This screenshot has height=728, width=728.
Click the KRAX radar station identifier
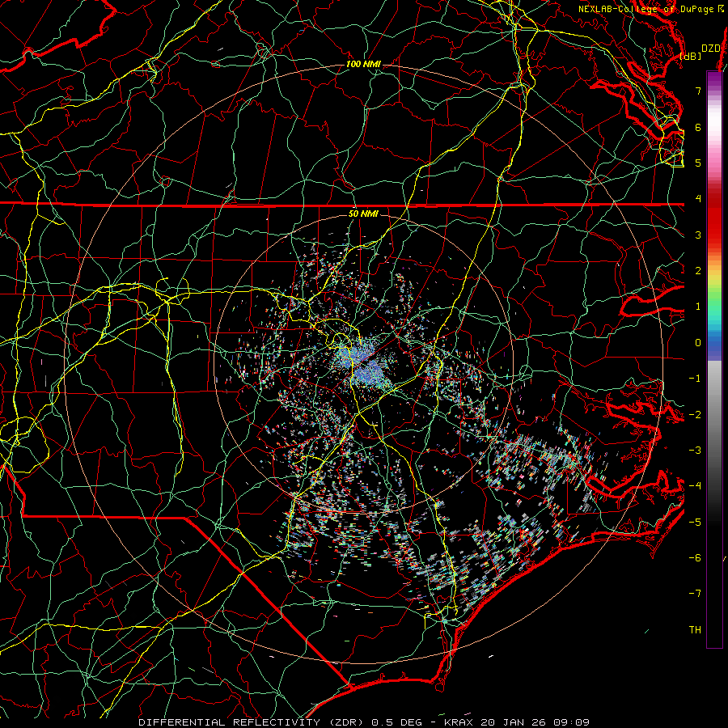(x=459, y=722)
